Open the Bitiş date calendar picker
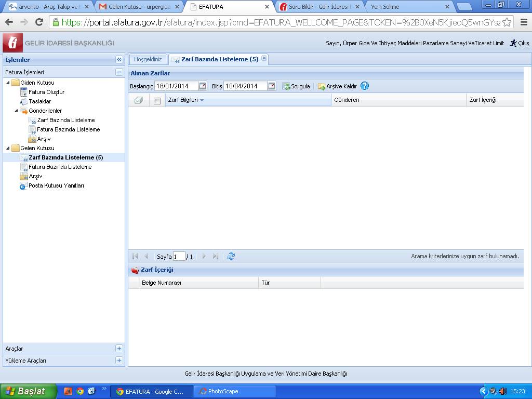532x399 pixels. (x=272, y=86)
